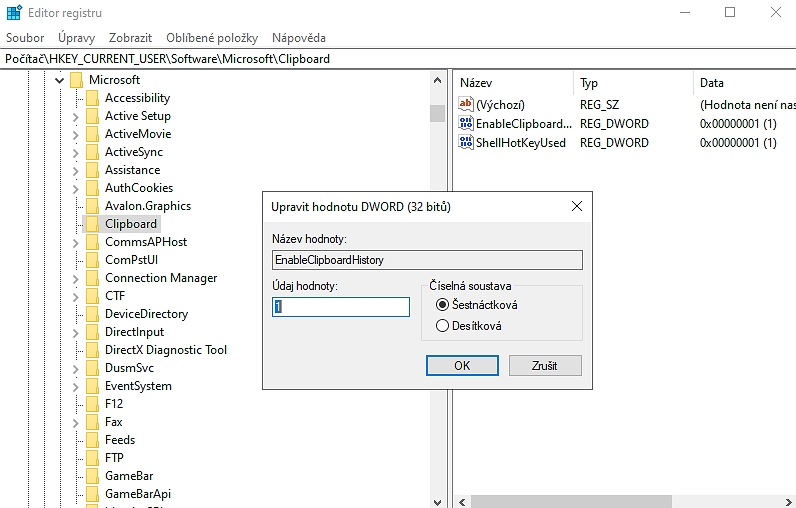
Task: Expand the Assistance key
Action: [76, 171]
